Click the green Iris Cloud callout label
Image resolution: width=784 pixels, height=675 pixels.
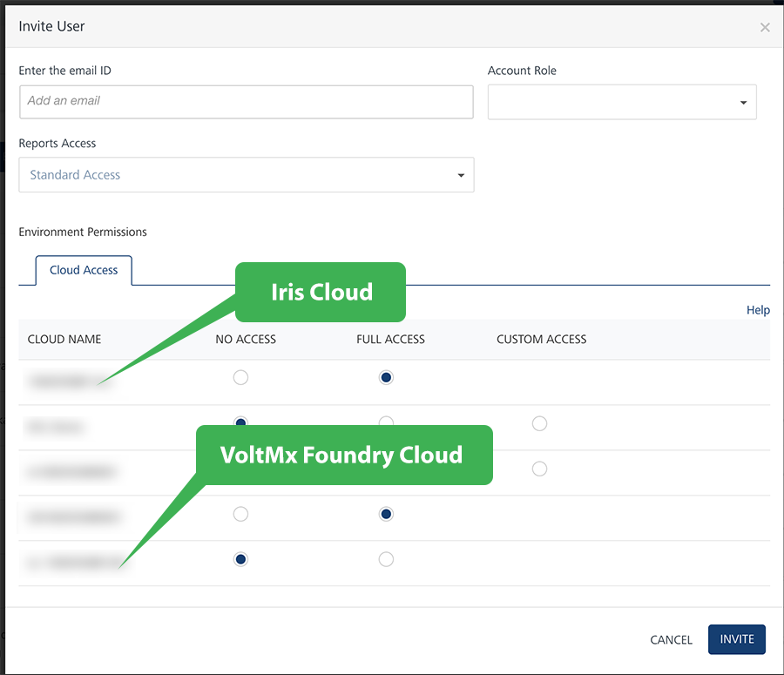[321, 292]
